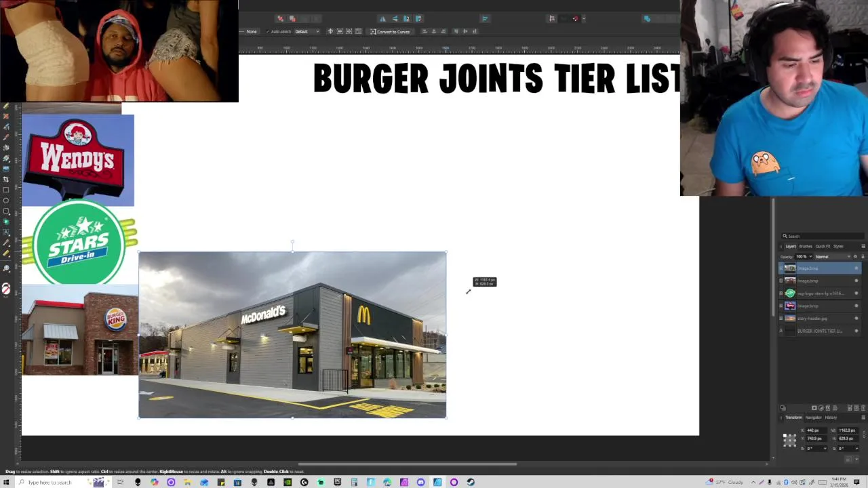This screenshot has width=868, height=488.
Task: Click the horizontal canvas scrollbar
Action: tap(407, 464)
